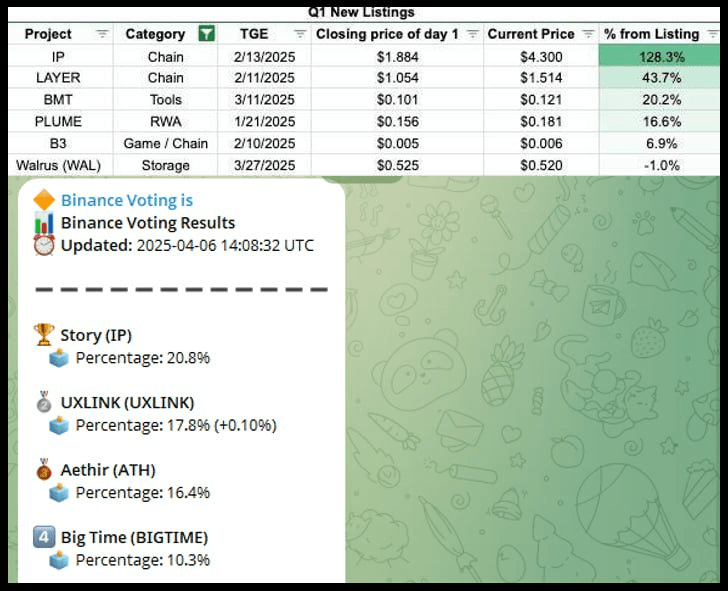Select the '$1.514' current price cell
This screenshot has height=591, width=728.
541,78
